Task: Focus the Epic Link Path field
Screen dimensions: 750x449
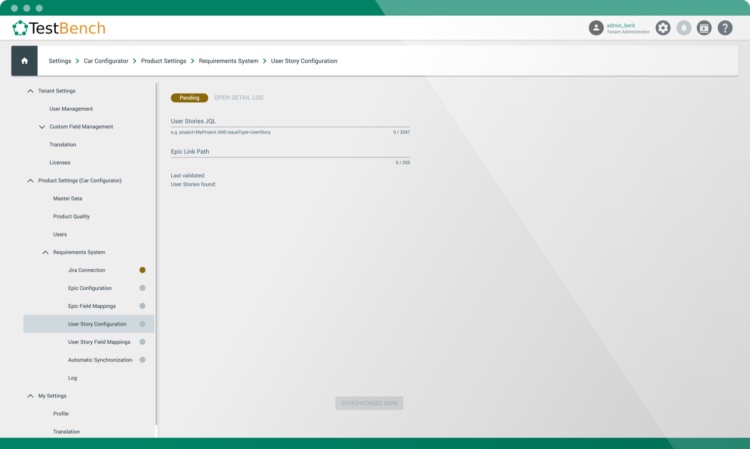Action: (290, 152)
